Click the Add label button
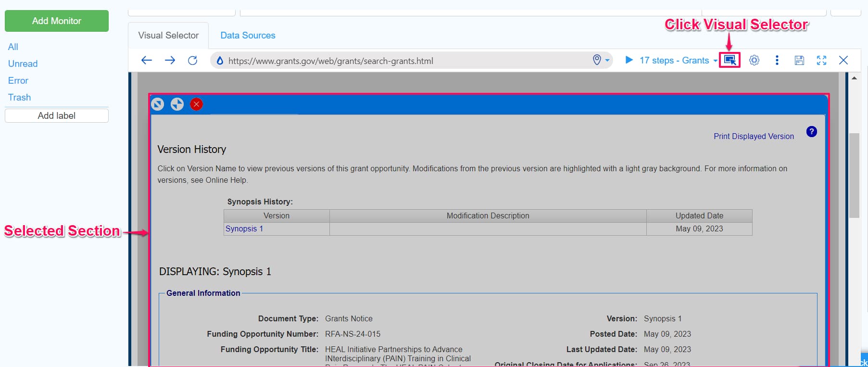Screen dimensions: 868x367 [x=57, y=116]
